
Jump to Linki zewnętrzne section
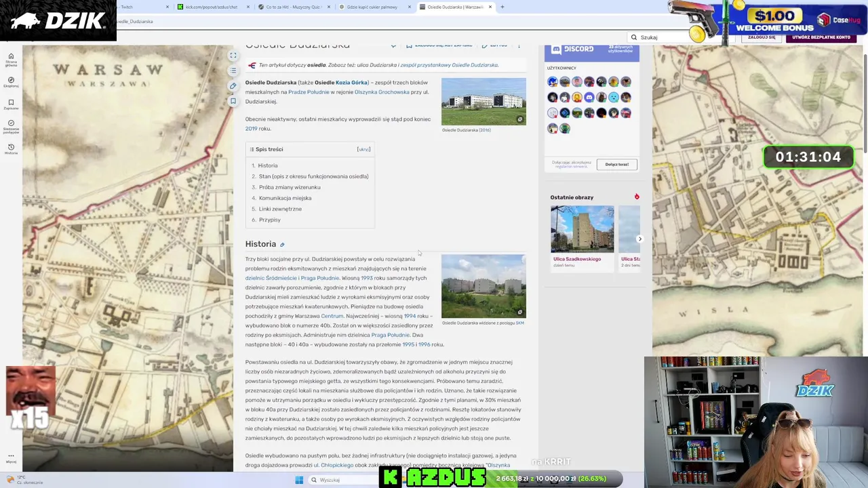pos(280,209)
